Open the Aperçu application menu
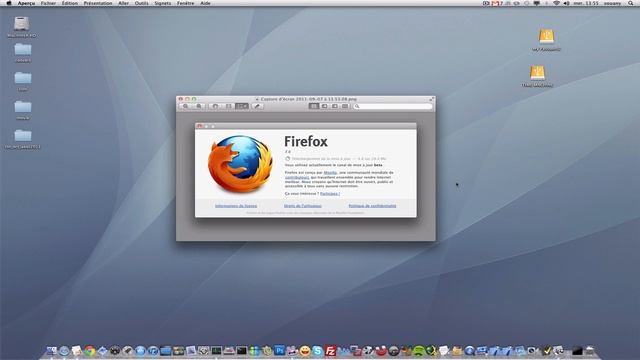This screenshot has width=640, height=360. point(26,3)
